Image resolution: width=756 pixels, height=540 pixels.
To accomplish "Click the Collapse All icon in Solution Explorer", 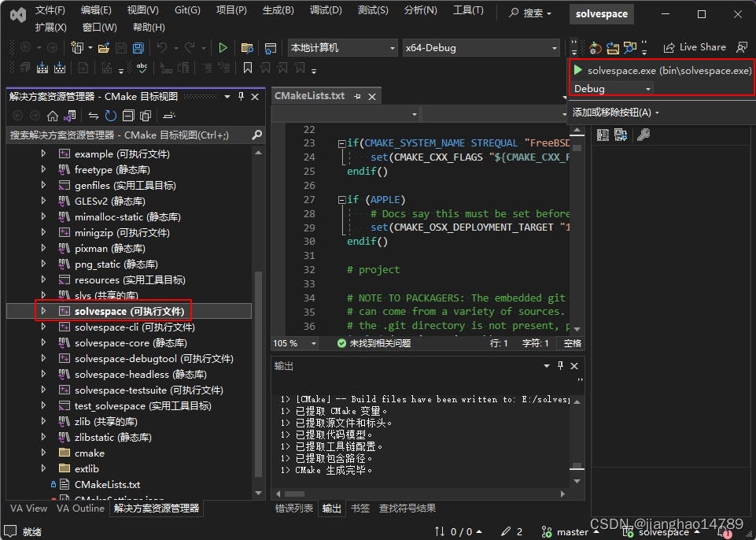I will pos(128,116).
